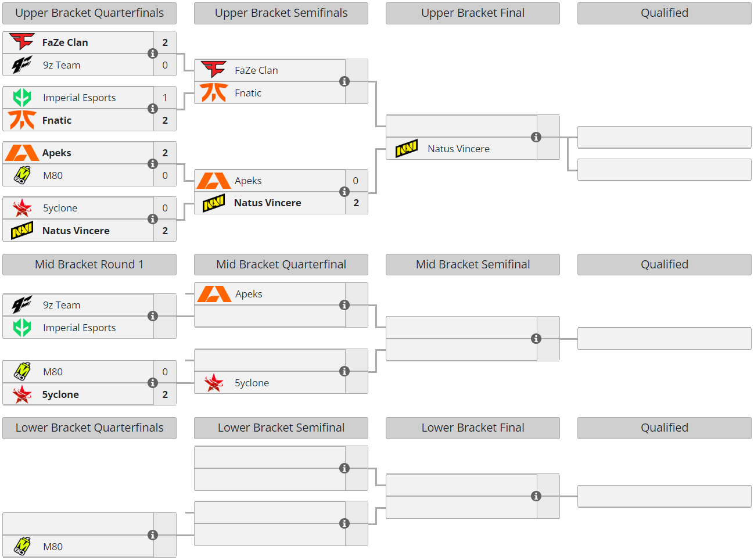Open Apeks team link in Mid Bracket Quarterfinal

click(x=249, y=294)
